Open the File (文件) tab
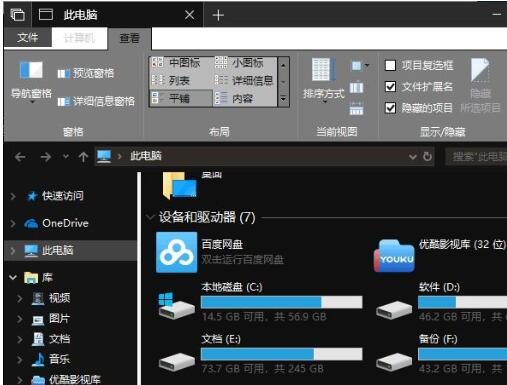The image size is (507, 385). (28, 37)
